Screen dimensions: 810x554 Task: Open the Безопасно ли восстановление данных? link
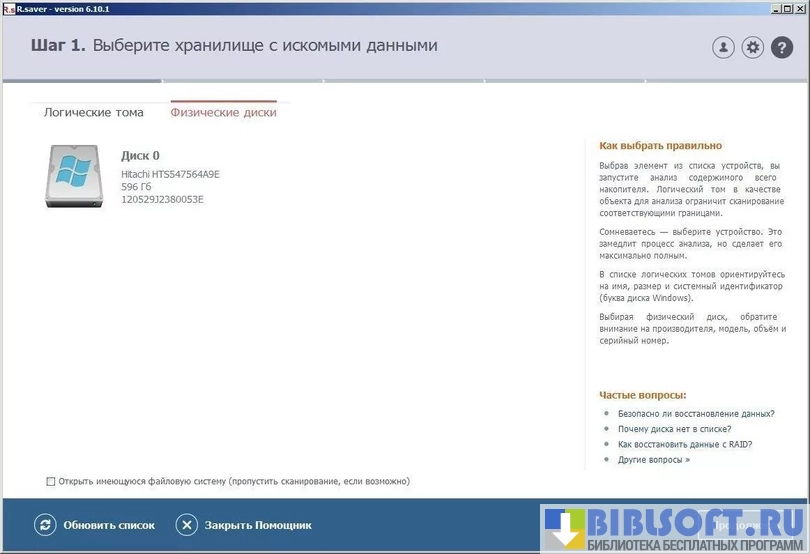[x=696, y=414]
